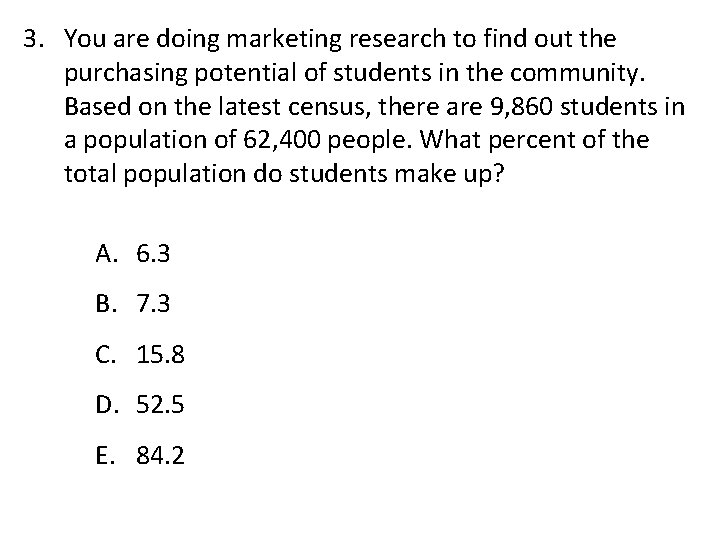This screenshot has width=720, height=540.
Task: Click the final line ending 'make up?'
Action: tap(284, 175)
